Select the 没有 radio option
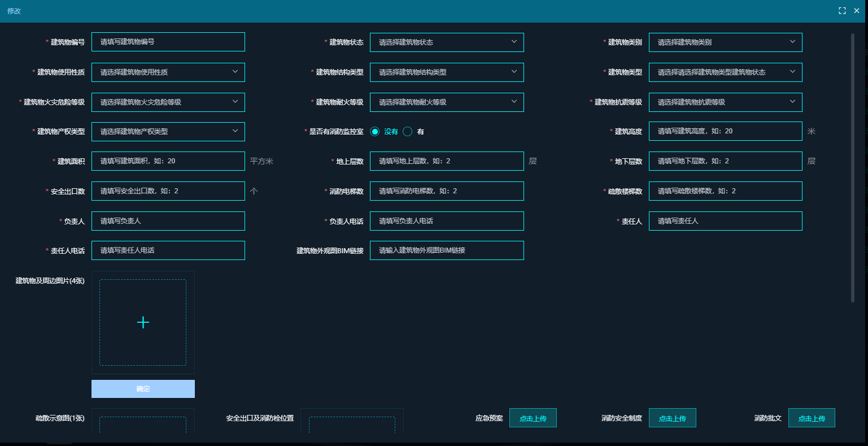The image size is (868, 446). point(375,132)
